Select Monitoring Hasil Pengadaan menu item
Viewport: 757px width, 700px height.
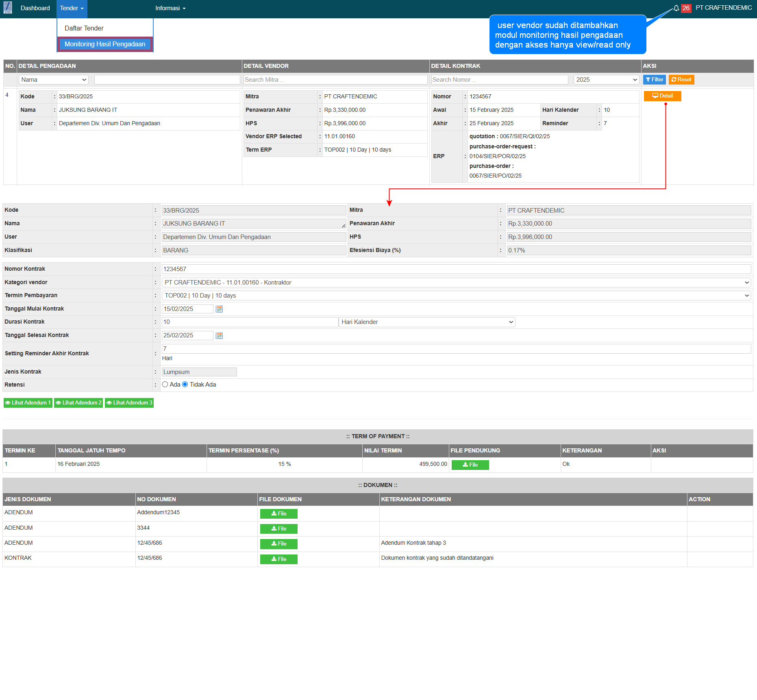[x=105, y=44]
